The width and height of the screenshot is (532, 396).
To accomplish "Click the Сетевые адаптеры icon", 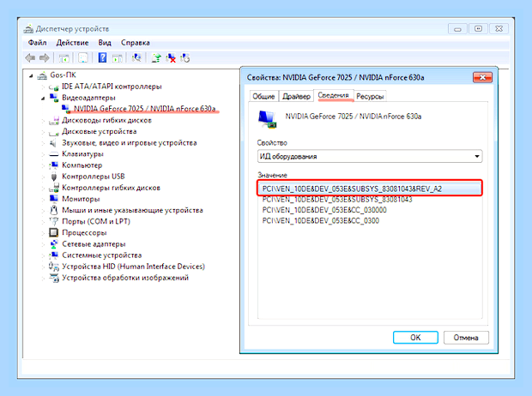I will pos(53,243).
